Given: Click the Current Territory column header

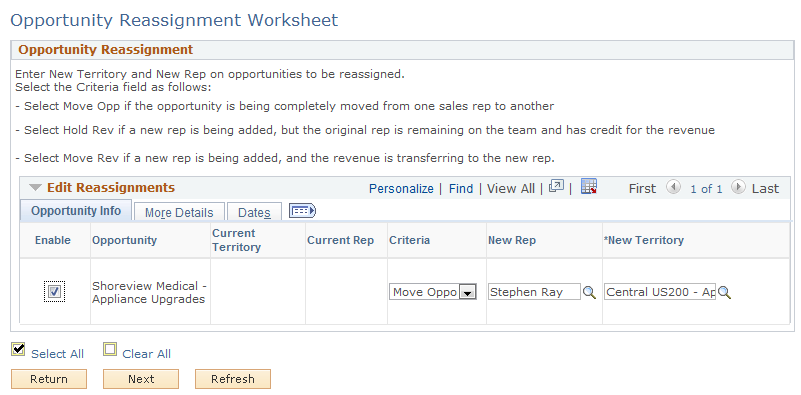Looking at the screenshot, I should pos(237,240).
